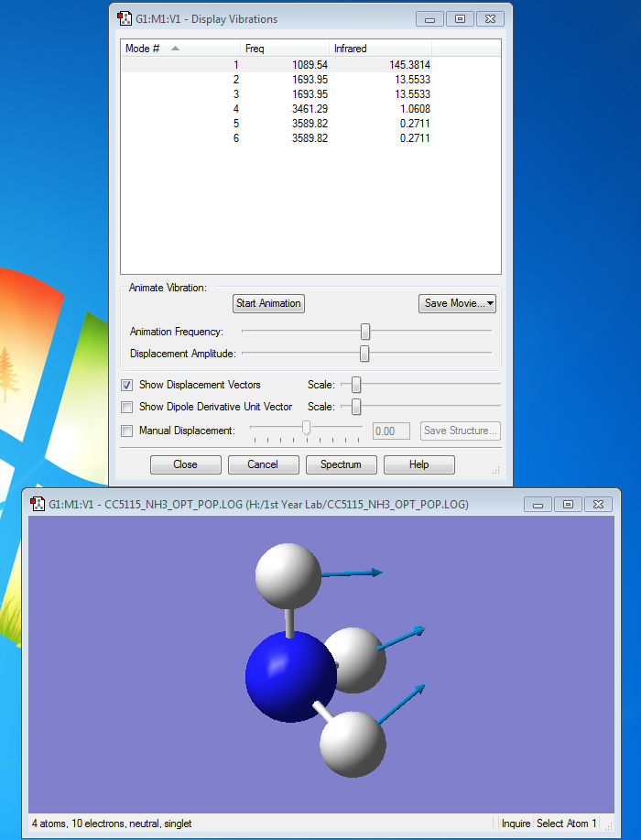Click the Cancel button
The image size is (641, 840).
click(x=263, y=464)
